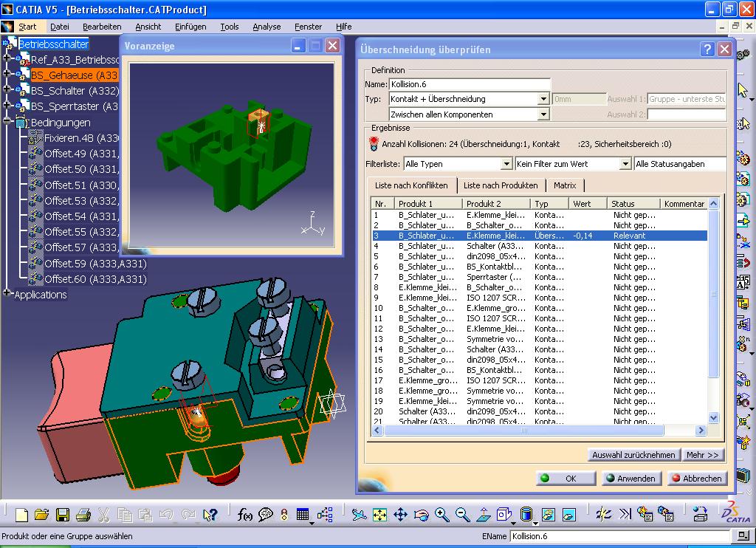This screenshot has width=756, height=548.
Task: Click the Normal View icon
Action: pos(483,515)
